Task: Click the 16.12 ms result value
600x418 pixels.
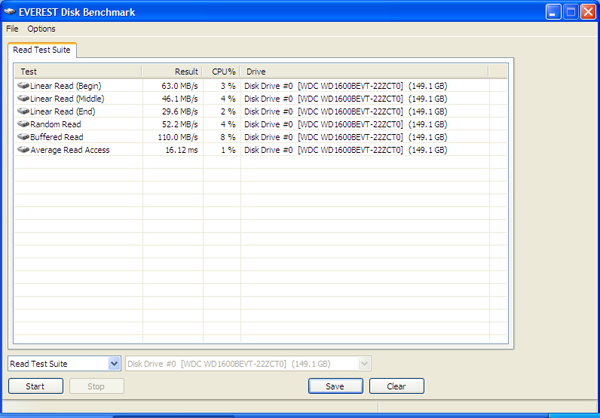Action: tap(182, 150)
